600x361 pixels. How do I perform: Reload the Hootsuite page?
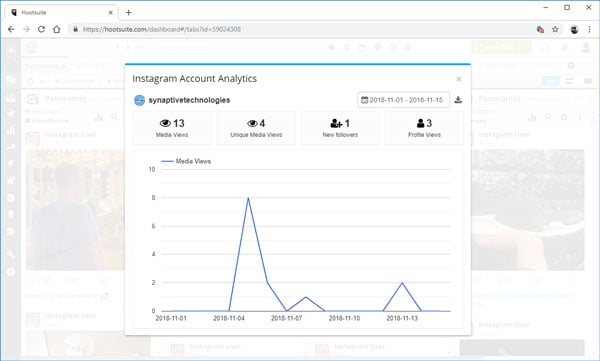41,29
